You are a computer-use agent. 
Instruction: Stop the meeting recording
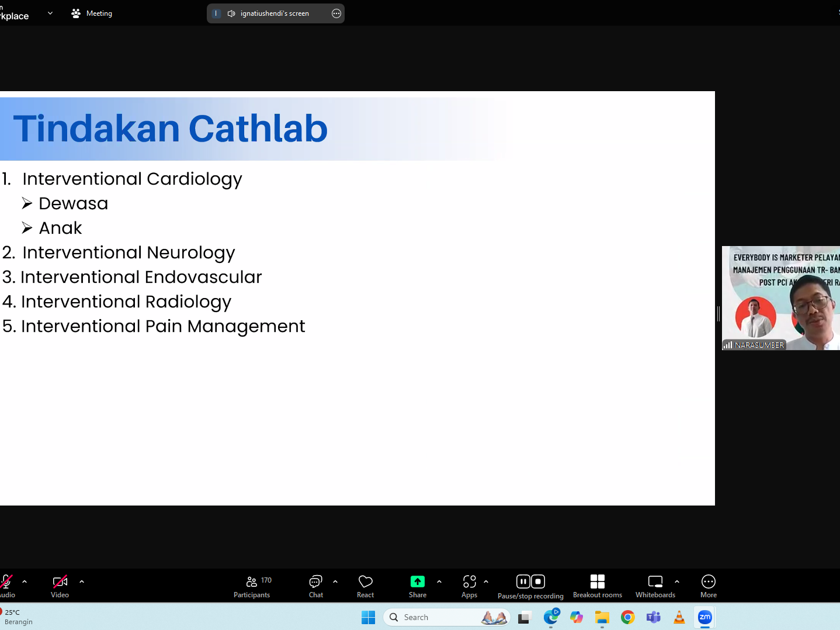point(538,581)
